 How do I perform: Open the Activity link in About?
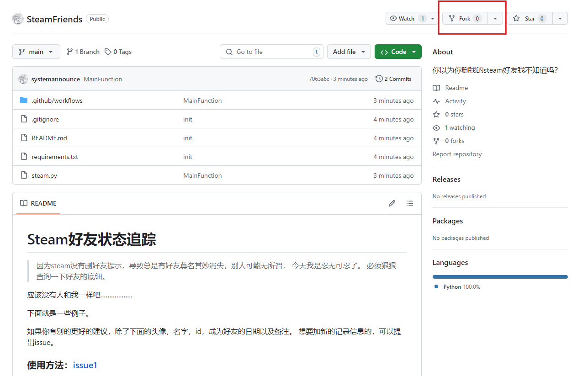tap(456, 101)
